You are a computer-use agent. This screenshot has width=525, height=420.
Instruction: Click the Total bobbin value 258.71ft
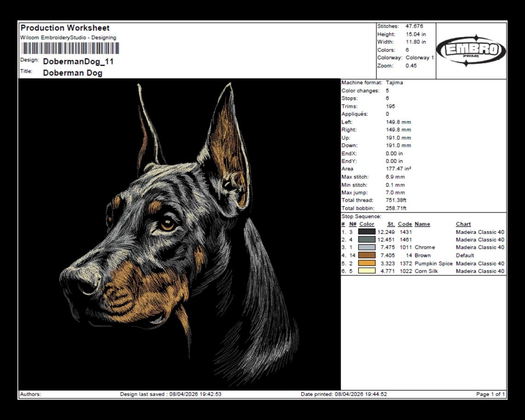(x=396, y=208)
